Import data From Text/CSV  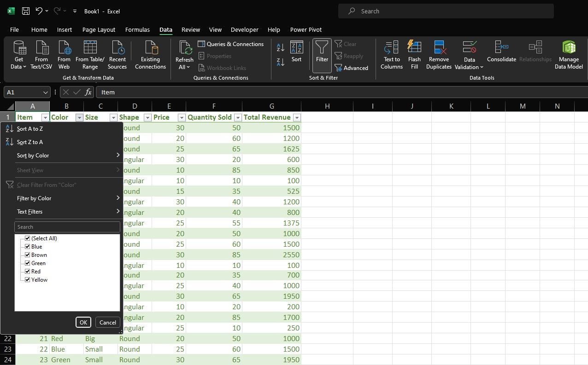coord(41,54)
